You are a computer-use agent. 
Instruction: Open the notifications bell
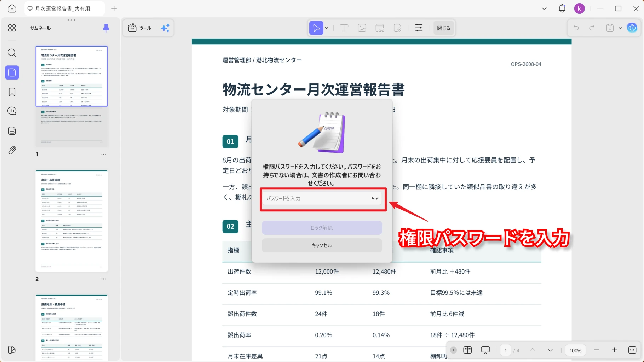coord(562,8)
